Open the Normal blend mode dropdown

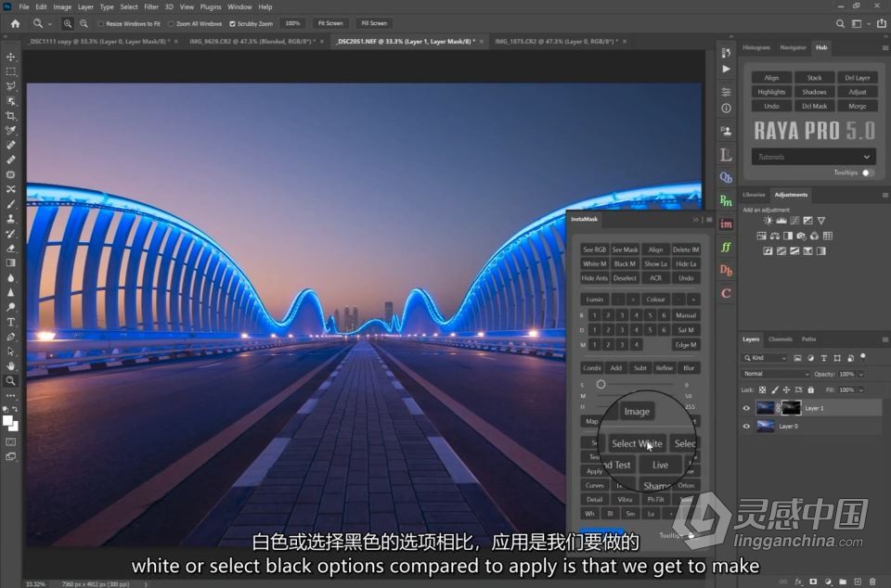776,374
